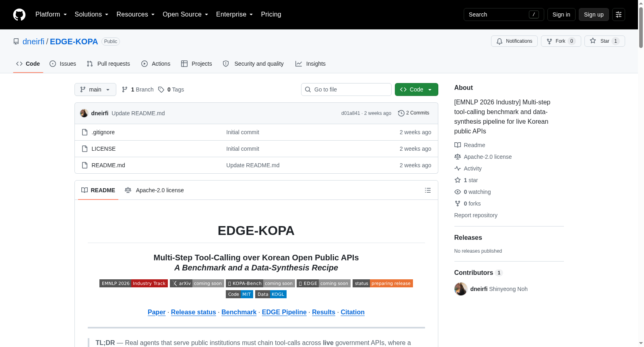Fork the EDGE-KOPA repository
The image size is (644, 347).
click(x=561, y=41)
